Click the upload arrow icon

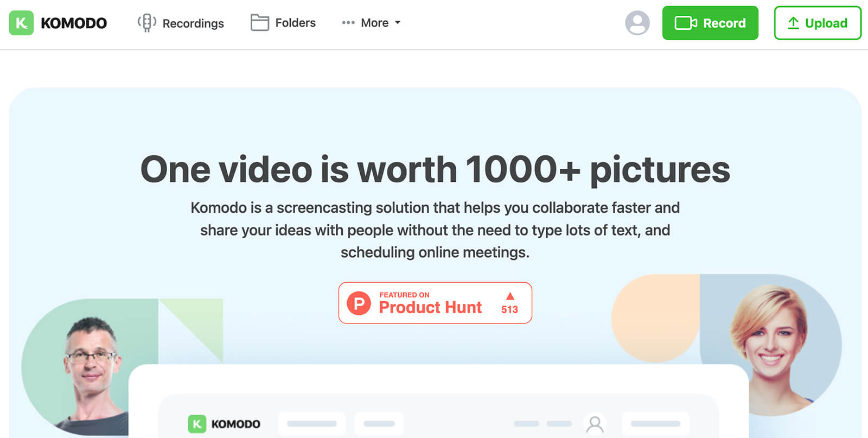point(793,23)
